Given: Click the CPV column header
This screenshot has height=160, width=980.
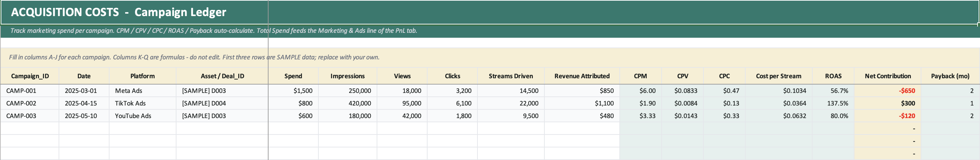Looking at the screenshot, I should tap(683, 76).
